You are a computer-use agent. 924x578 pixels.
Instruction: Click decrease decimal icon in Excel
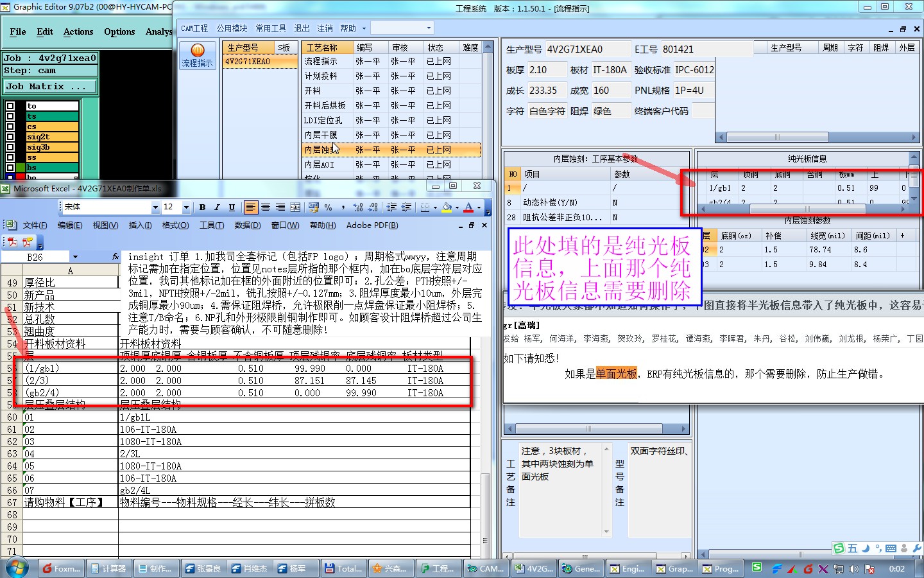373,207
